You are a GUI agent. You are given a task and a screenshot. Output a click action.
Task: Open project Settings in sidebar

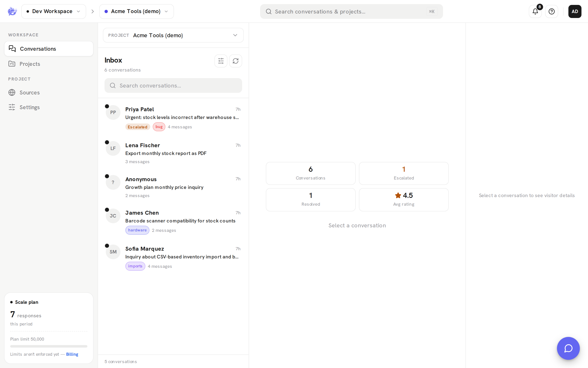click(x=49, y=107)
